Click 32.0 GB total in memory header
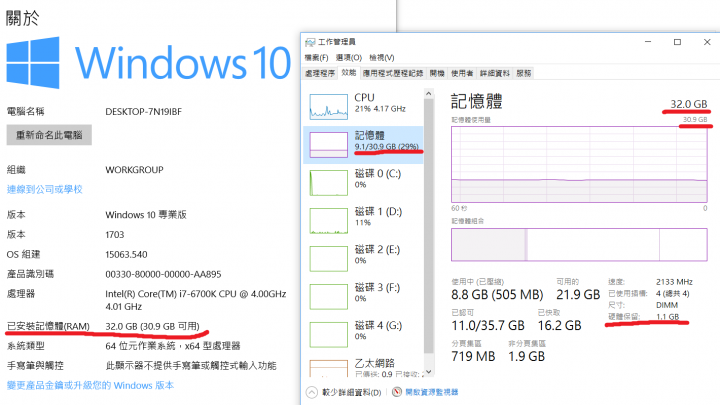The width and height of the screenshot is (720, 405). [x=689, y=104]
